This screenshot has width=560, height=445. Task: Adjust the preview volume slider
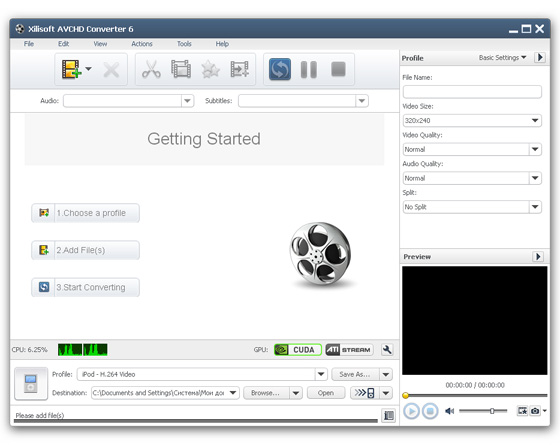483,411
